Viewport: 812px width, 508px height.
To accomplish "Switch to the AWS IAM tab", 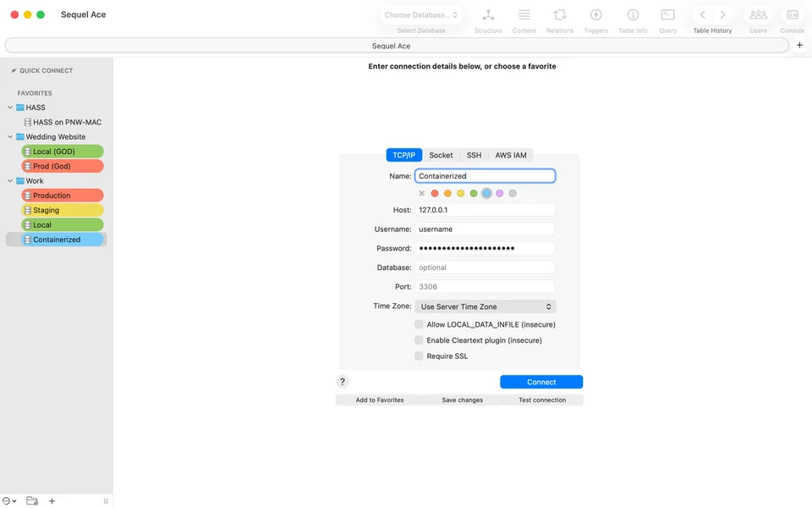I will click(511, 155).
